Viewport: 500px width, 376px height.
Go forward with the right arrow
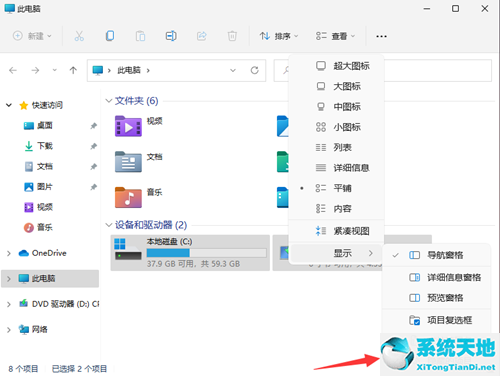pyautogui.click(x=35, y=70)
